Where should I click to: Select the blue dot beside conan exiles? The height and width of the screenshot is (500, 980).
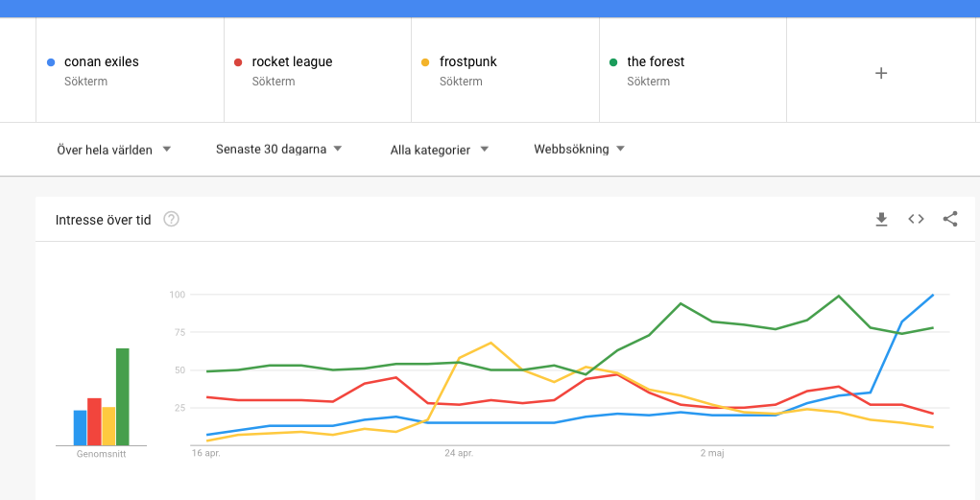pyautogui.click(x=51, y=62)
